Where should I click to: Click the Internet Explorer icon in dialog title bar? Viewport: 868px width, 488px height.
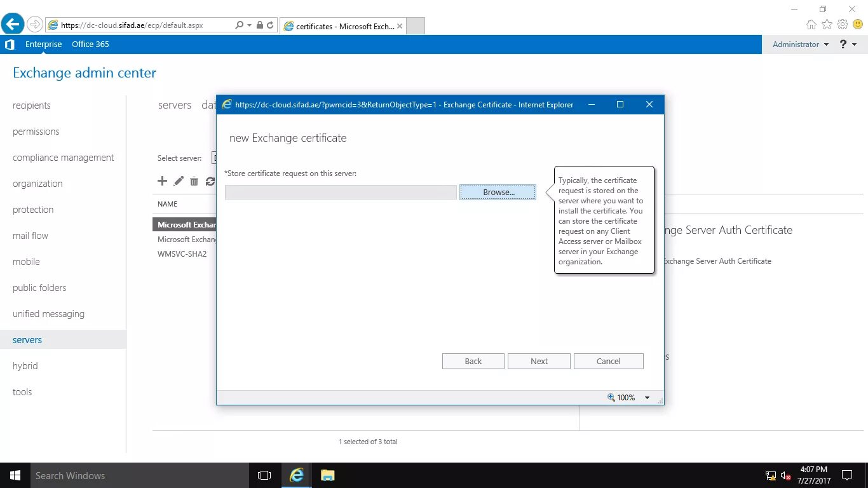[x=226, y=104]
